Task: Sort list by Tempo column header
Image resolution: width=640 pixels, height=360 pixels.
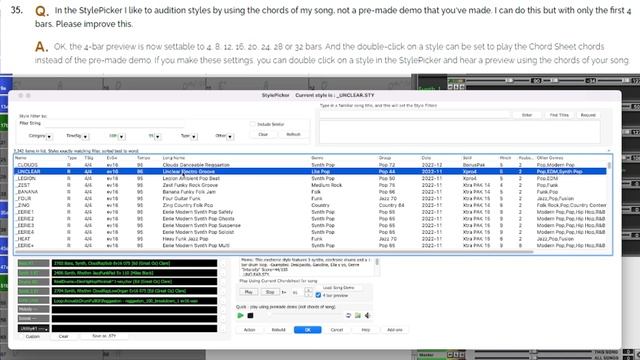Action: point(143,158)
